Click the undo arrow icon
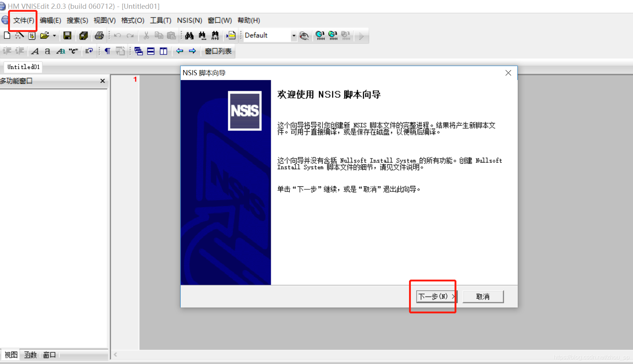633x364 pixels. 117,35
